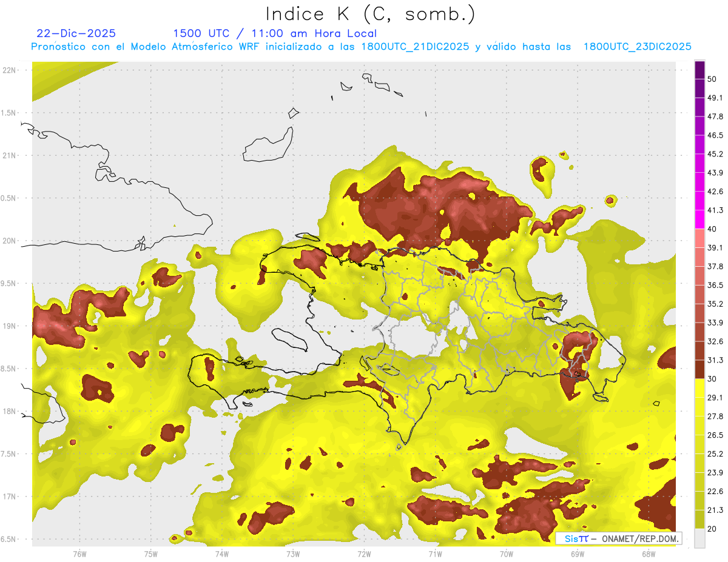Click the colorbar value '36.5'
The image size is (728, 562).
(715, 285)
